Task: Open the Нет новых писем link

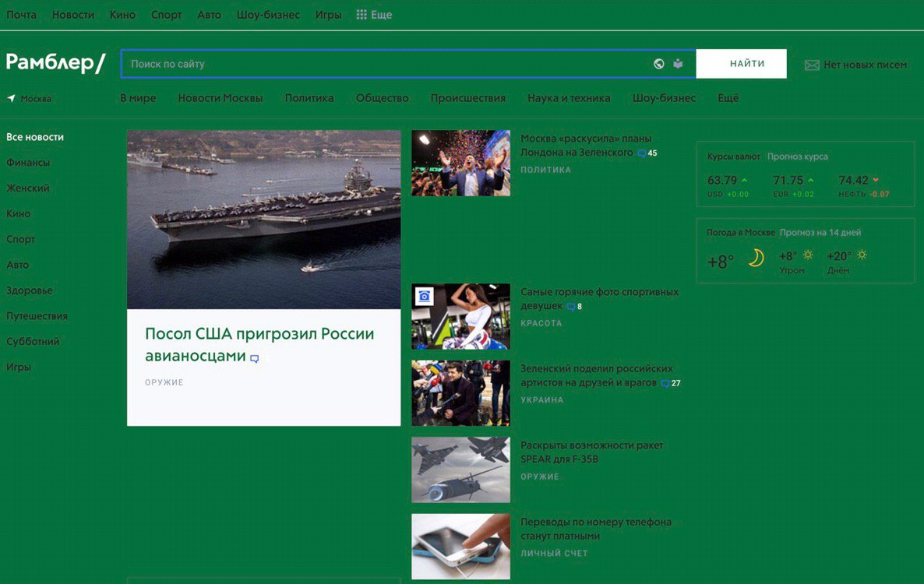Action: [865, 65]
